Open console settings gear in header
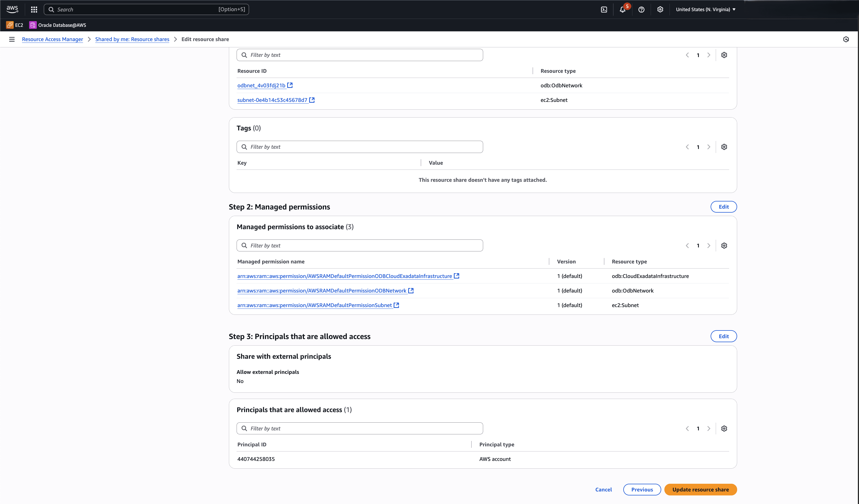The width and height of the screenshot is (859, 504). [660, 9]
